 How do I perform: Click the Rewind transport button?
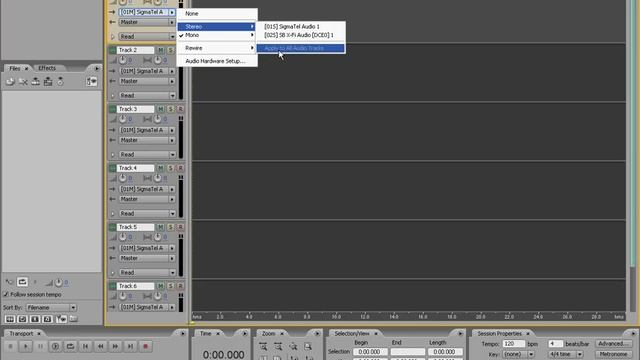pyautogui.click(x=100, y=347)
